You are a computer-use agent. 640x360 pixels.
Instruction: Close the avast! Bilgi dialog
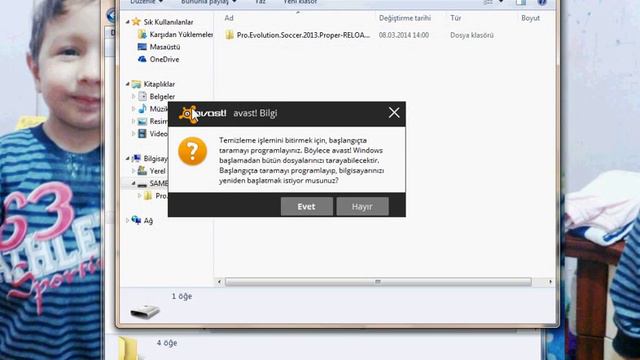tap(394, 113)
